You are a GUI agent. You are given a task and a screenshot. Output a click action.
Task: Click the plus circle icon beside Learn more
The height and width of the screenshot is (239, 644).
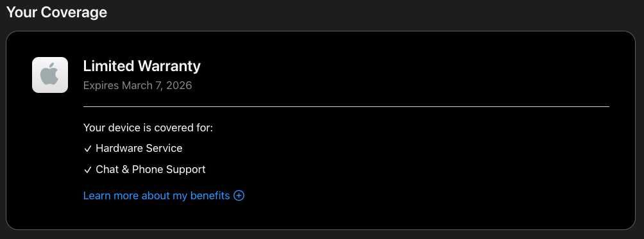(x=239, y=195)
